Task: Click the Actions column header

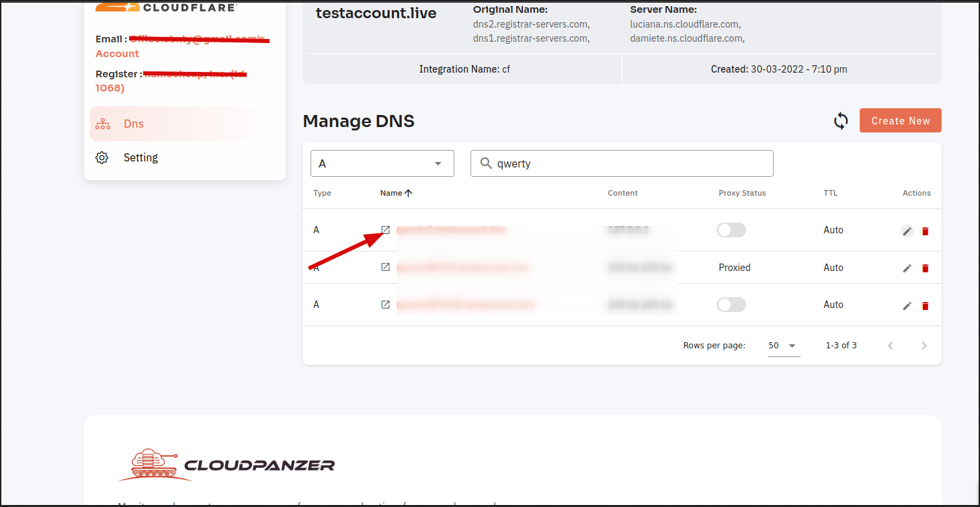Action: point(917,193)
